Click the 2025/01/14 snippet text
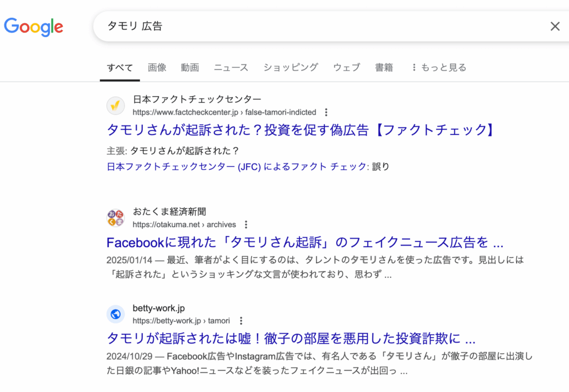Image resolution: width=569 pixels, height=392 pixels. click(315, 267)
